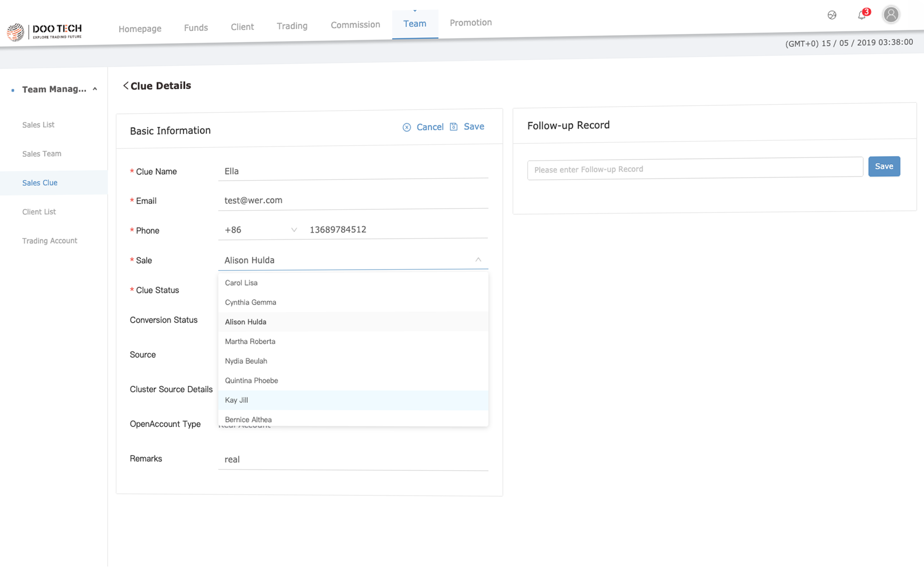Collapse the Sale dropdown arrow

tap(478, 260)
